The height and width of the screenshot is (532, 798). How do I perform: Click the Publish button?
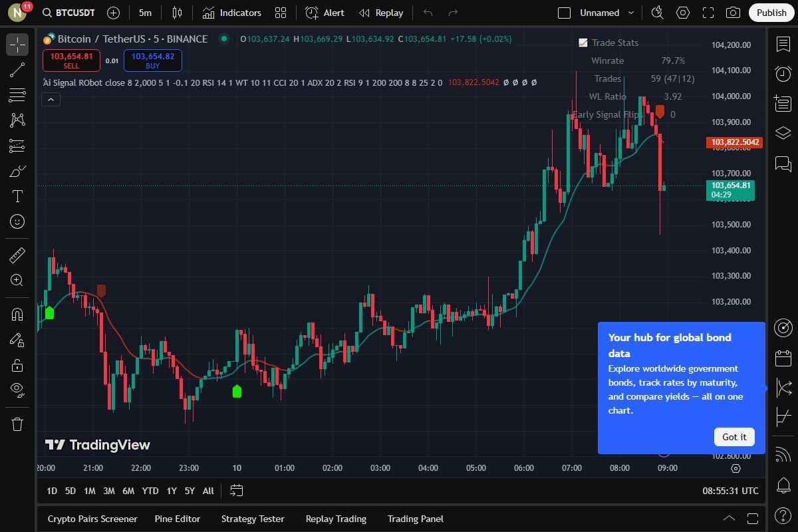pyautogui.click(x=771, y=13)
